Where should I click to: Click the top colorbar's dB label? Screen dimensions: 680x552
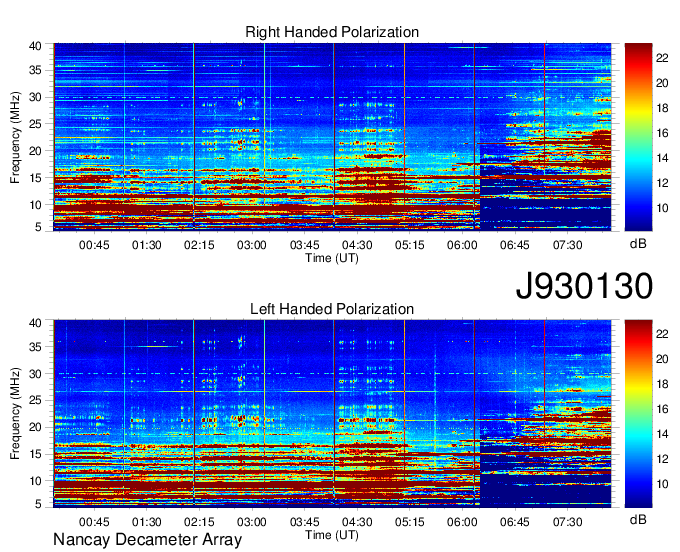(x=638, y=244)
